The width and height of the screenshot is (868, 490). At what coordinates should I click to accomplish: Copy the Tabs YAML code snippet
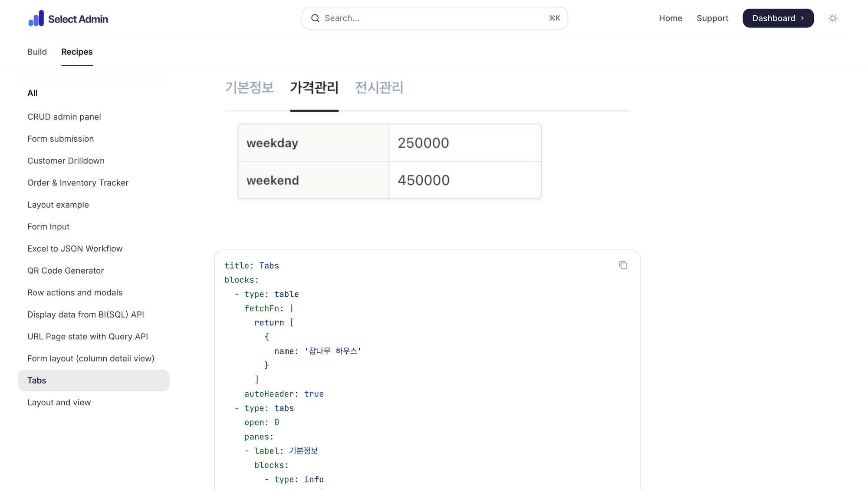(623, 265)
